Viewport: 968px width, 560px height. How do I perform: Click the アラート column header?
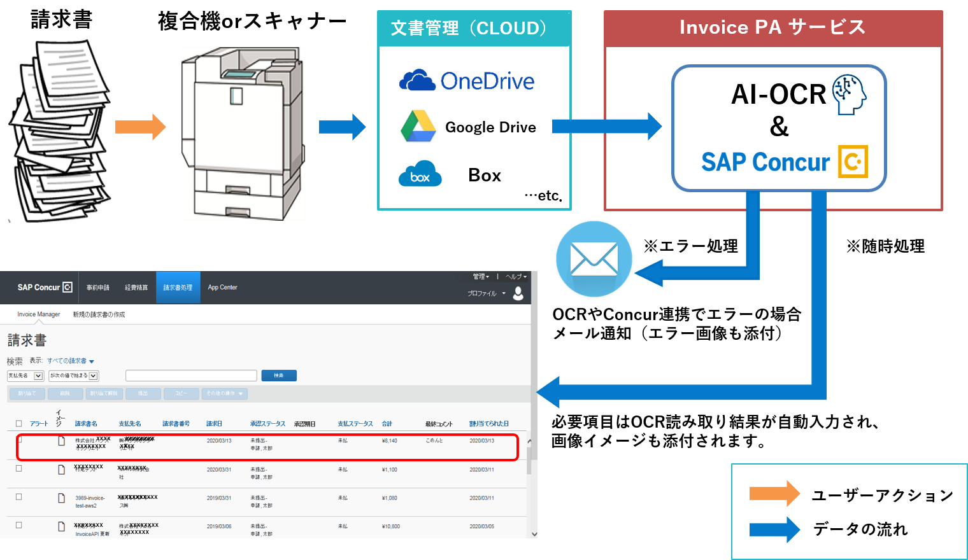pos(39,424)
